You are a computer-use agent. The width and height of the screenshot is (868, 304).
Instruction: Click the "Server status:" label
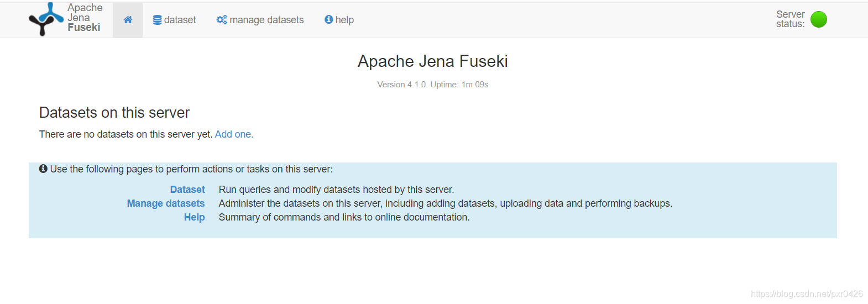(790, 19)
